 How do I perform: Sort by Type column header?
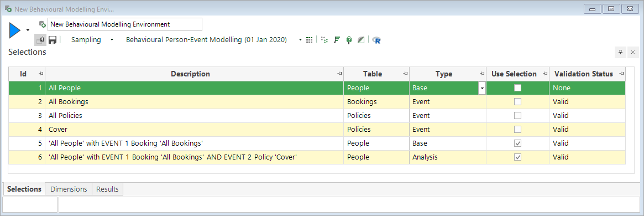(x=443, y=74)
